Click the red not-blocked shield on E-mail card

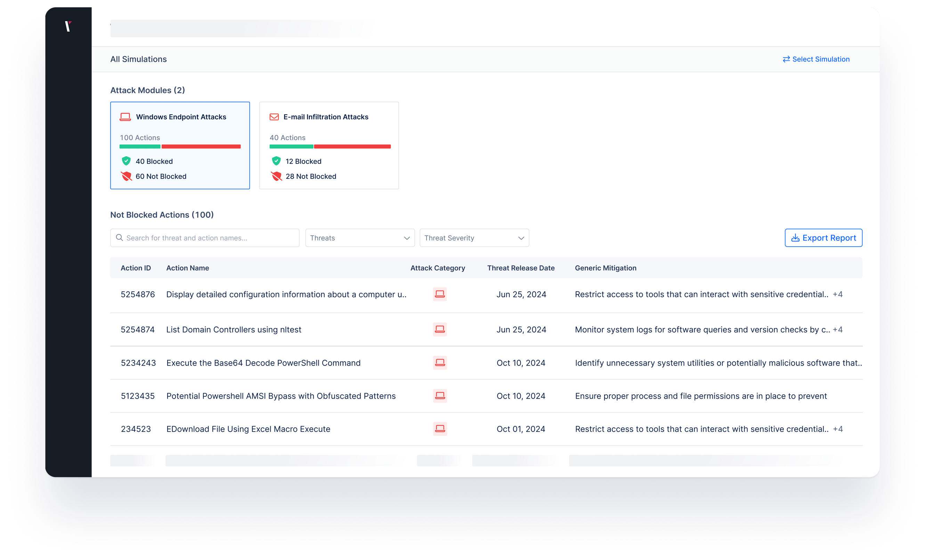click(277, 176)
